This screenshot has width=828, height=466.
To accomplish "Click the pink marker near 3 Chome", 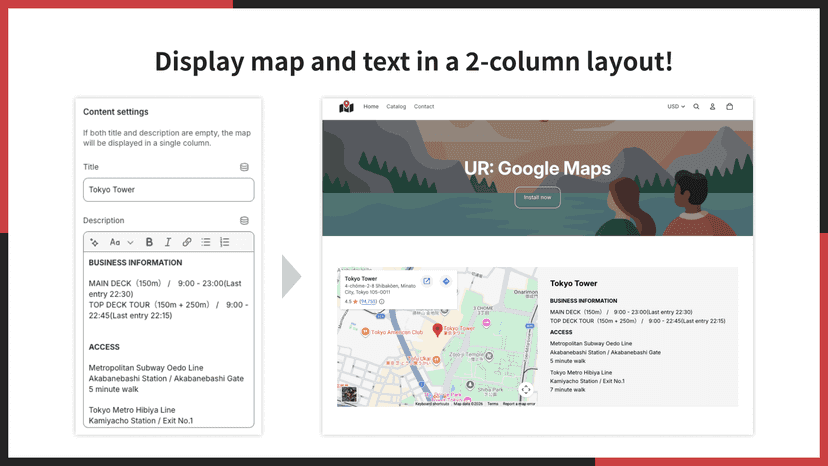I will click(x=486, y=322).
